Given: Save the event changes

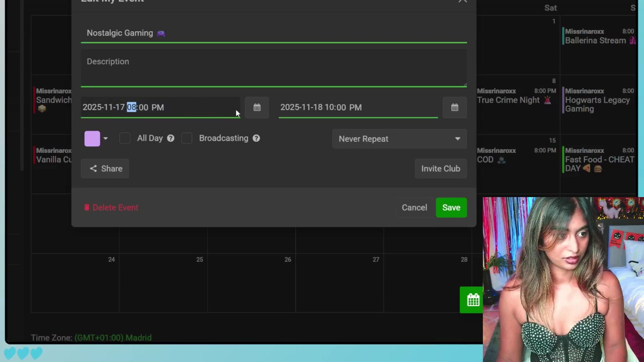Looking at the screenshot, I should (x=451, y=207).
